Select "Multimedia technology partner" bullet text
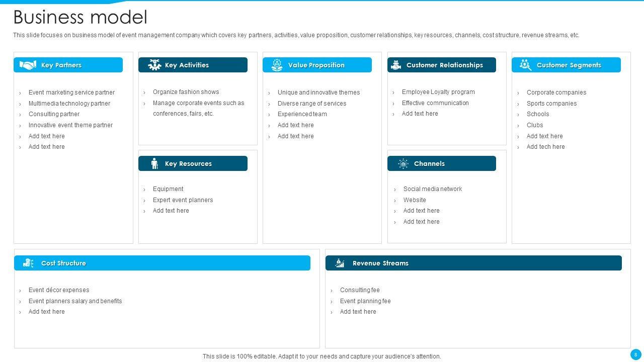The image size is (644, 362). pyautogui.click(x=69, y=104)
